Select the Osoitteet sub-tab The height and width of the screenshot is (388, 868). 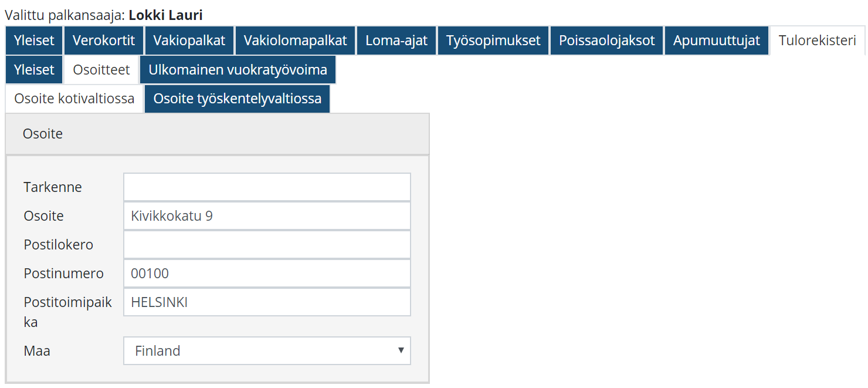(101, 70)
